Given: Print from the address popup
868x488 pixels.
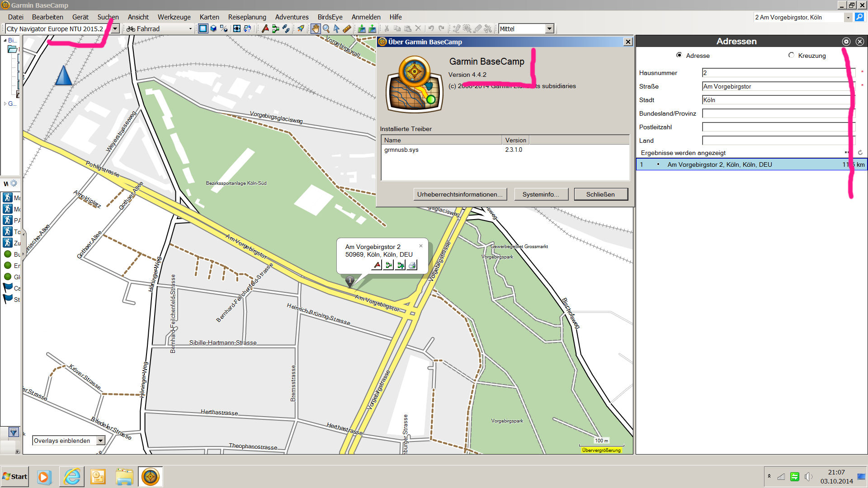Looking at the screenshot, I should 412,265.
